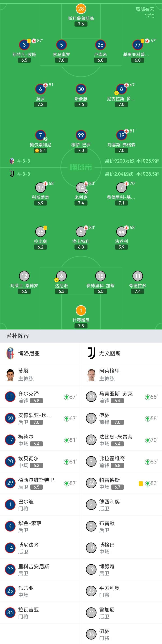
Task: Tap the Bologna club crest in substitutes
Action: (x=10, y=353)
